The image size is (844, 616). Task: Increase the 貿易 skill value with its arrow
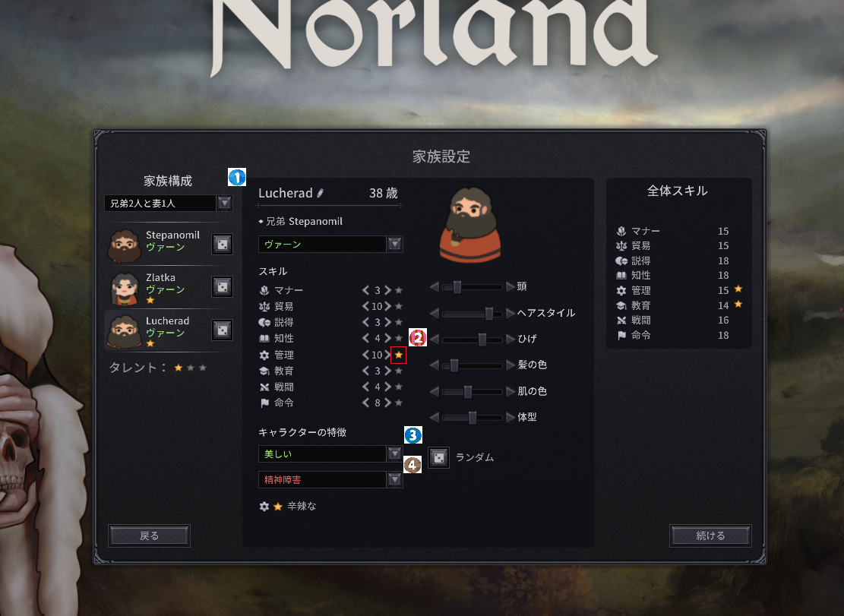(387, 306)
